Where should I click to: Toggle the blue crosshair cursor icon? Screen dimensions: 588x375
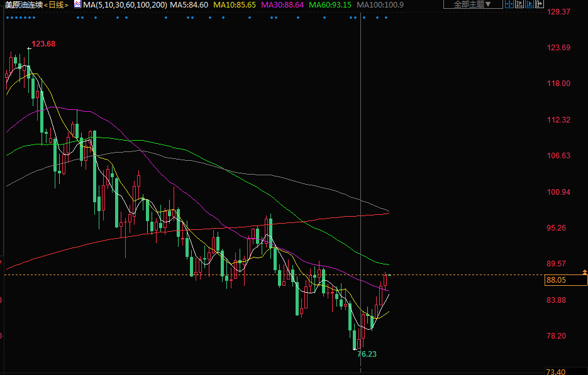(x=509, y=4)
